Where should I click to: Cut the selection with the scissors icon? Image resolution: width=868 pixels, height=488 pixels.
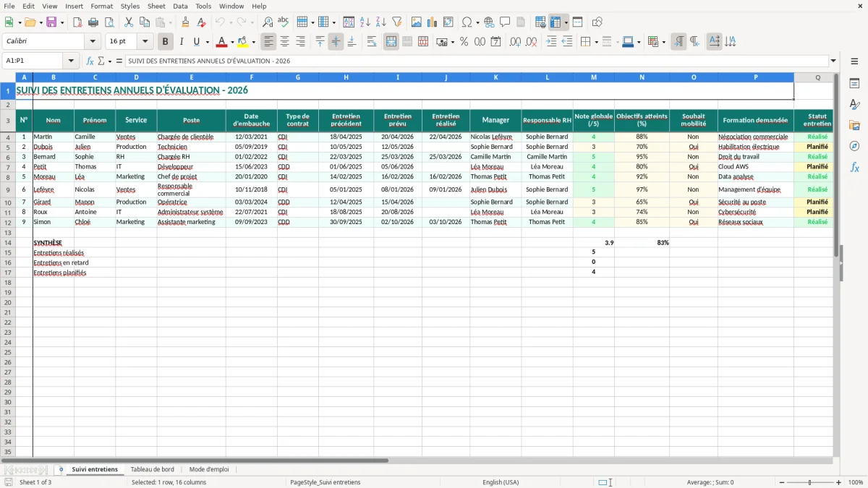129,22
